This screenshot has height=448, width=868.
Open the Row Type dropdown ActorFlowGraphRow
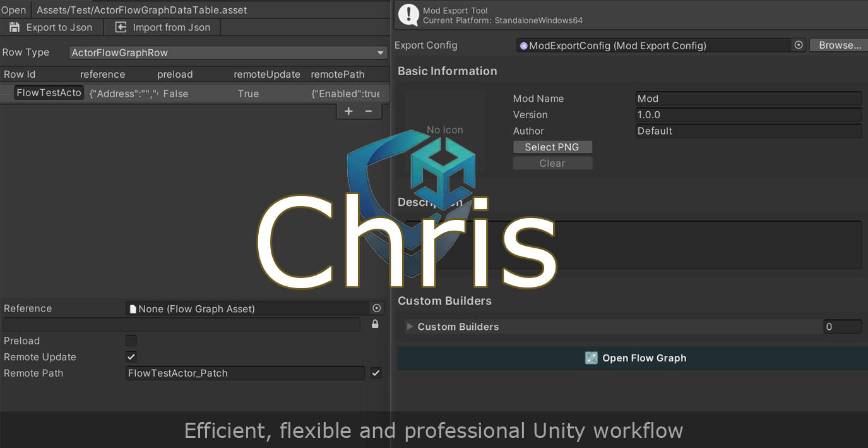[228, 52]
